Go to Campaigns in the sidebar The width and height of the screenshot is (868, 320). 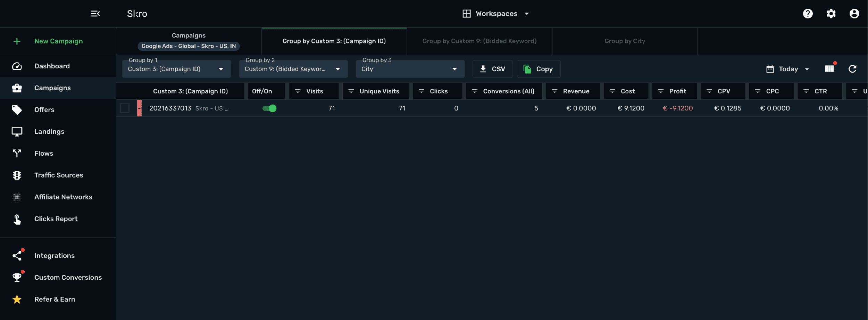point(58,88)
